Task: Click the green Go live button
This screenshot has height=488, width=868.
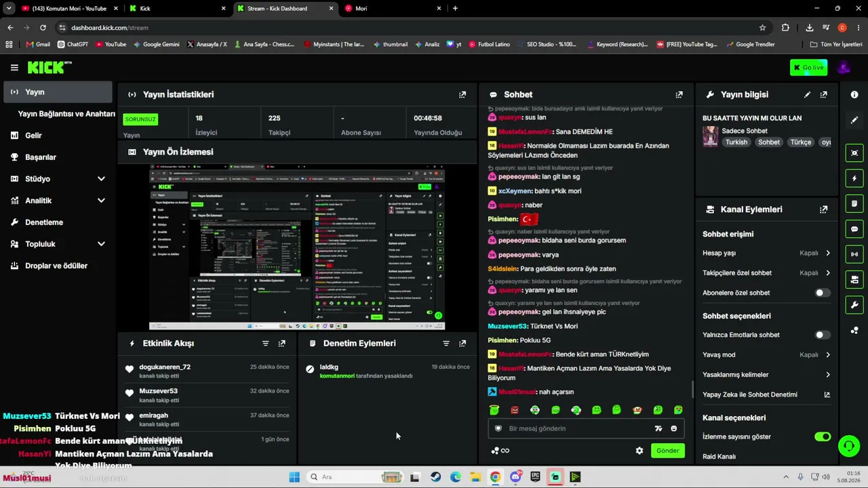Action: 808,68
